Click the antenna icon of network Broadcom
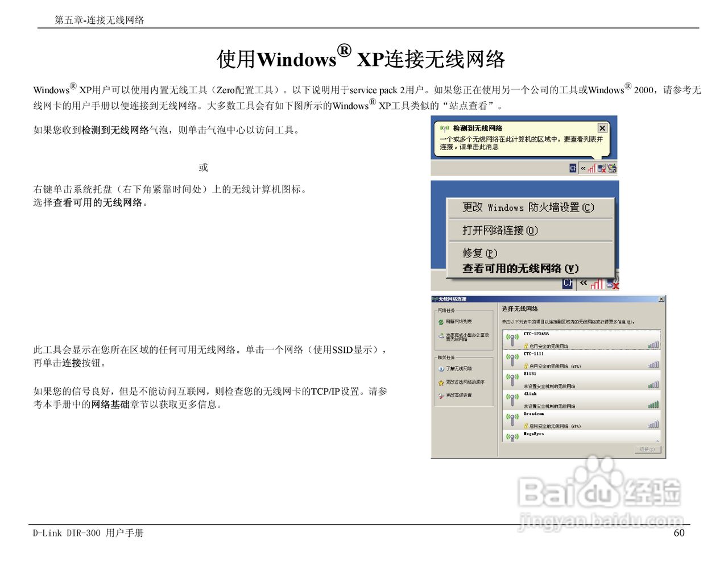728x562 pixels. coord(512,419)
